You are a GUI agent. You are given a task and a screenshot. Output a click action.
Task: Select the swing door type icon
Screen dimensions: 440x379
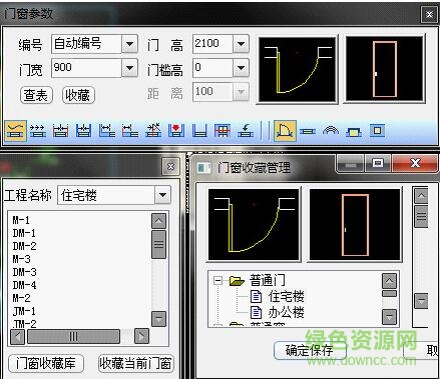point(285,131)
